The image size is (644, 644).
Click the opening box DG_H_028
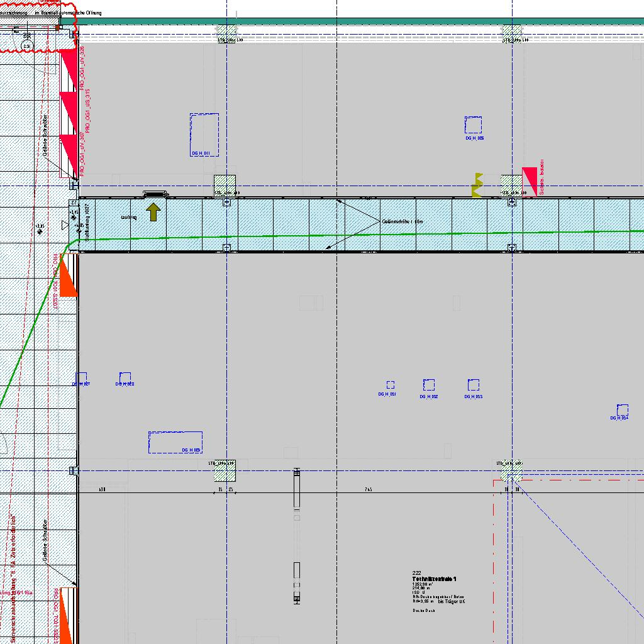point(125,377)
